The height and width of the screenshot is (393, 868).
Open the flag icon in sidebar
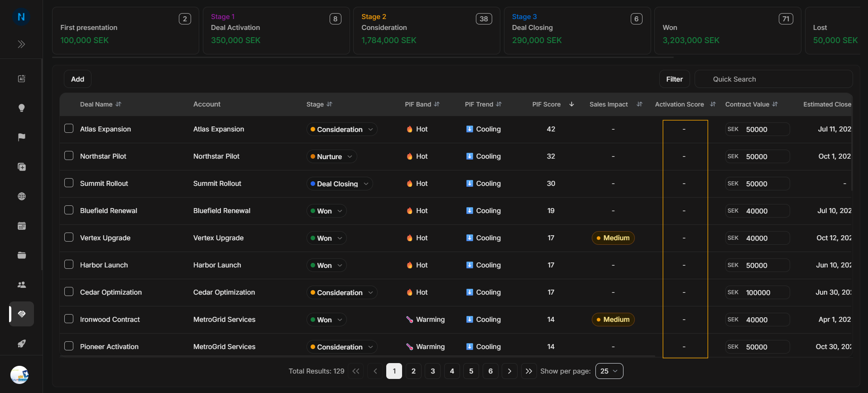(x=21, y=137)
